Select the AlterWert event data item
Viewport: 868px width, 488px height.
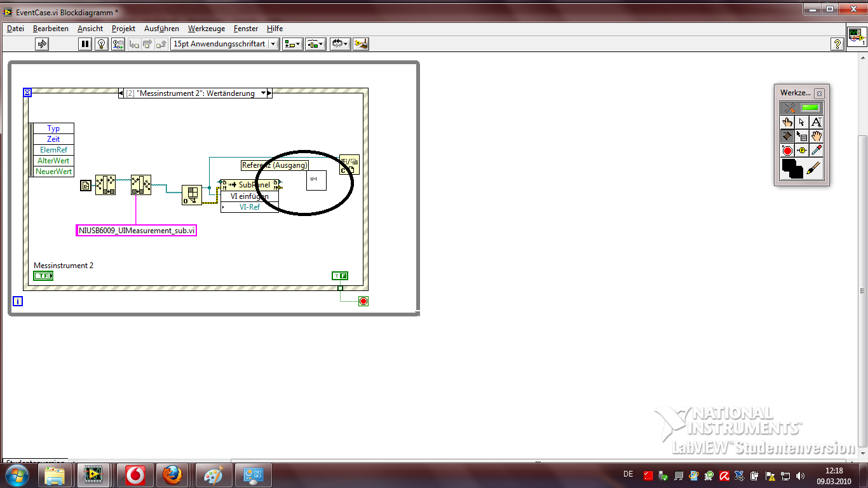53,161
